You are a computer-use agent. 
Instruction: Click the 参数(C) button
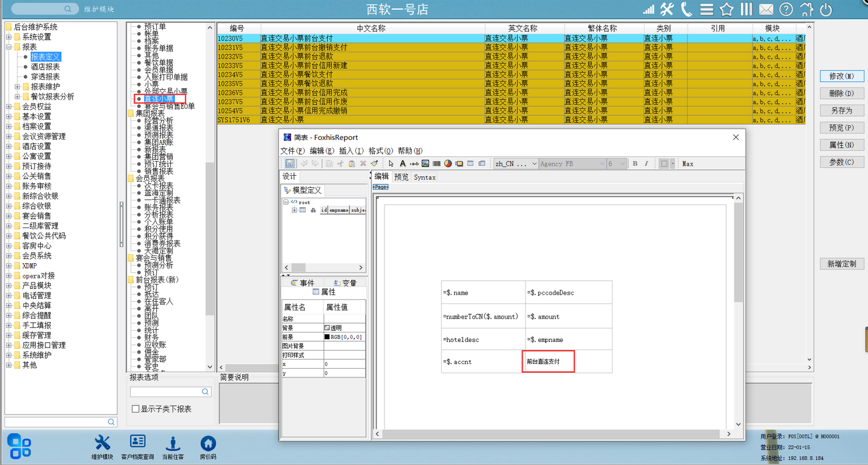[x=841, y=162]
